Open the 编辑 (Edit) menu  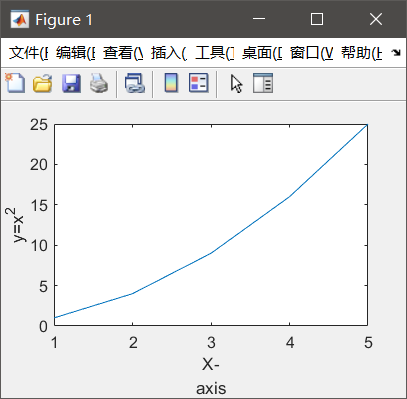coord(75,53)
